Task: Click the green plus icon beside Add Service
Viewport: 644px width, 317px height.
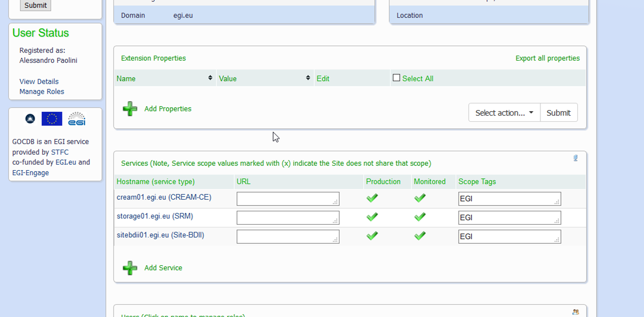Action: pyautogui.click(x=130, y=268)
